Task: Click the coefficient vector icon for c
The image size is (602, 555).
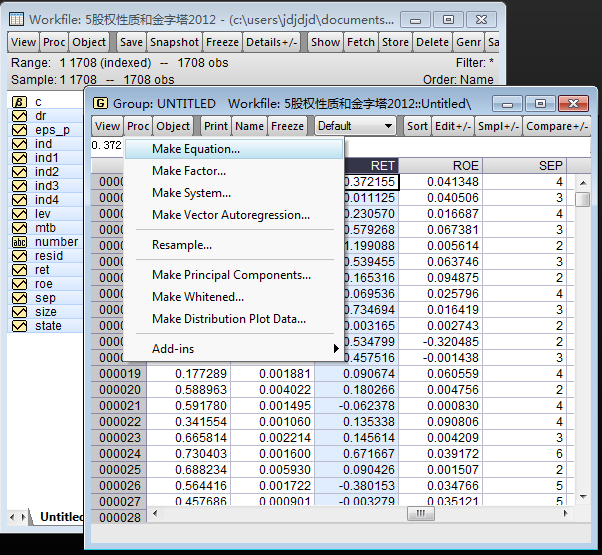Action: [19, 102]
